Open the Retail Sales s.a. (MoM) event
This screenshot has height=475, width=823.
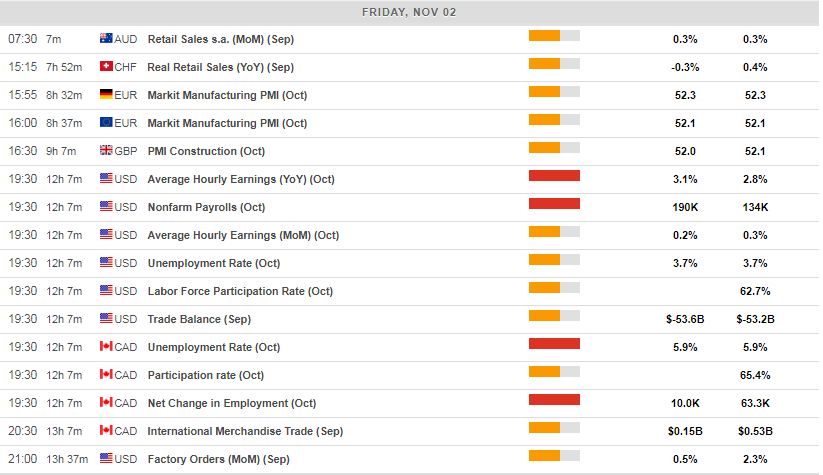[x=220, y=39]
